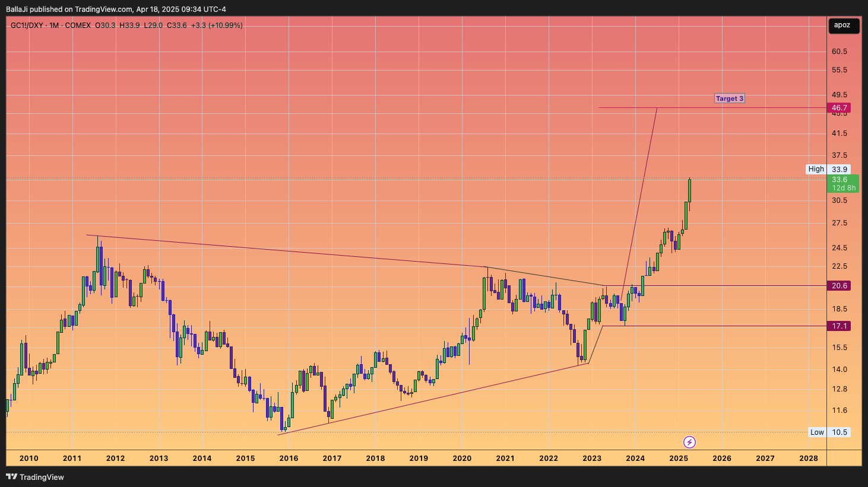Click 2022 on the time axis
The width and height of the screenshot is (868, 487).
[549, 459]
